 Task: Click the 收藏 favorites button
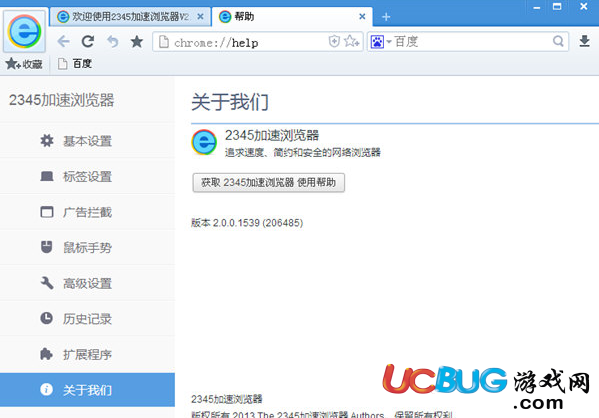24,64
